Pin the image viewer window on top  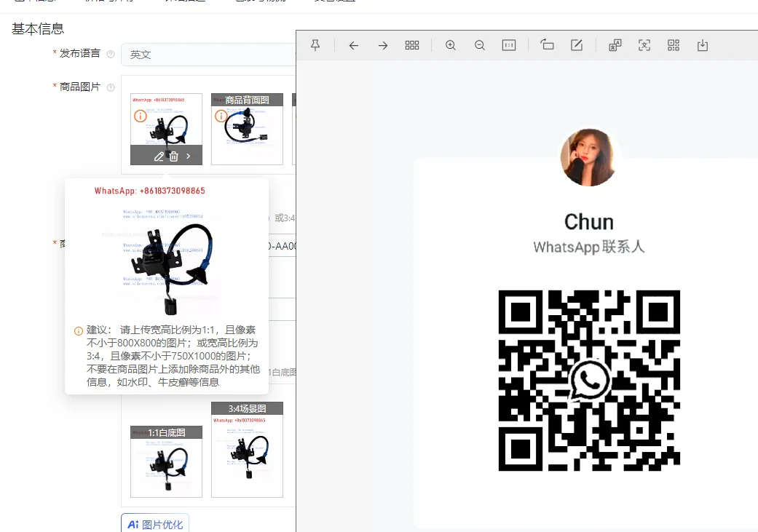click(x=315, y=45)
